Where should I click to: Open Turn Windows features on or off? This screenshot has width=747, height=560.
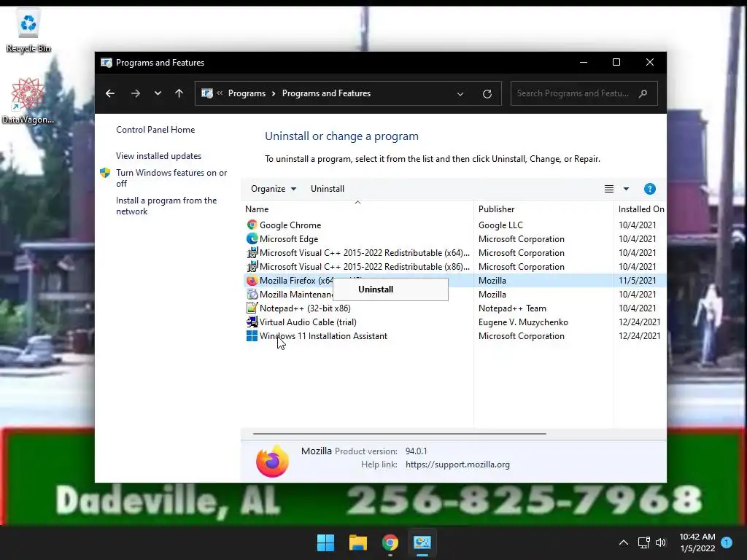coord(171,178)
